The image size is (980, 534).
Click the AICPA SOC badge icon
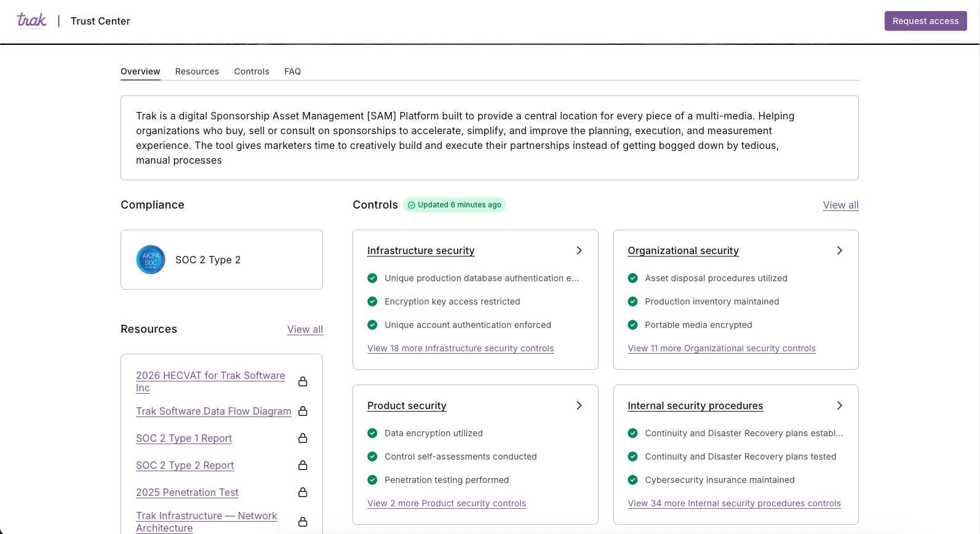point(151,260)
